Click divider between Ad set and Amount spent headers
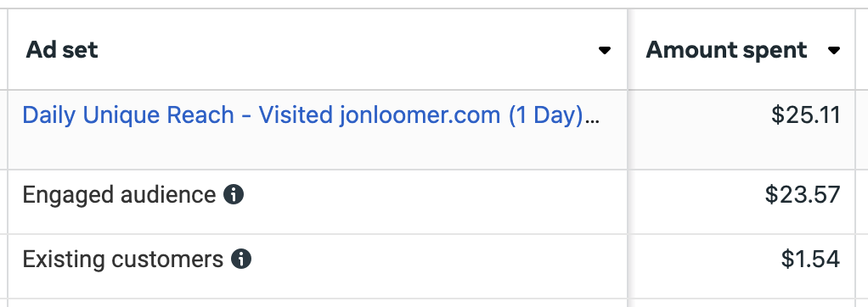The width and height of the screenshot is (868, 307). (627, 49)
